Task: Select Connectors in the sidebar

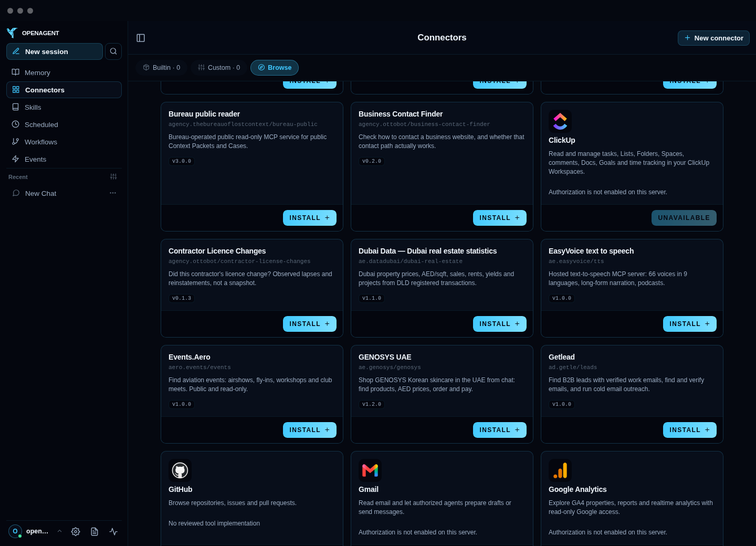Action: 64,90
